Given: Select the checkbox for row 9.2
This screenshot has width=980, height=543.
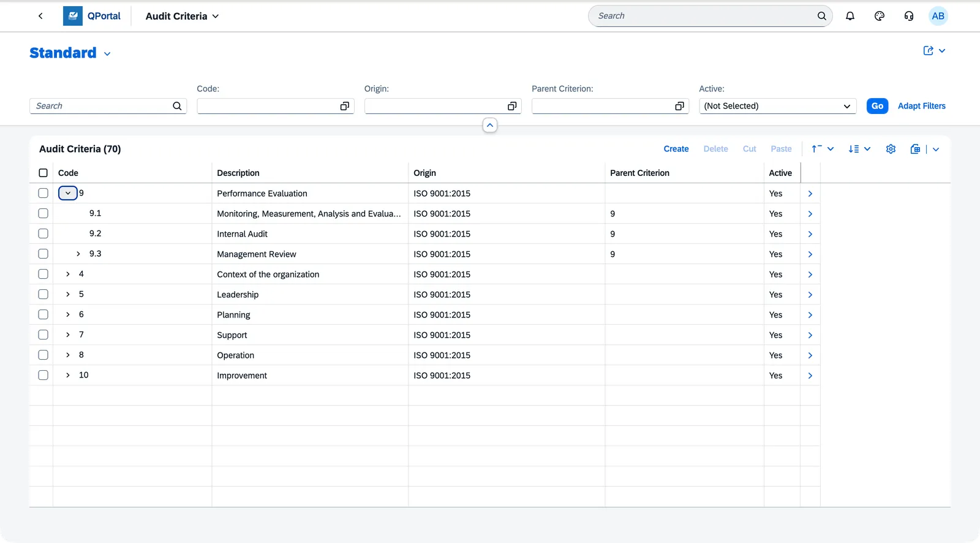Looking at the screenshot, I should pyautogui.click(x=43, y=234).
